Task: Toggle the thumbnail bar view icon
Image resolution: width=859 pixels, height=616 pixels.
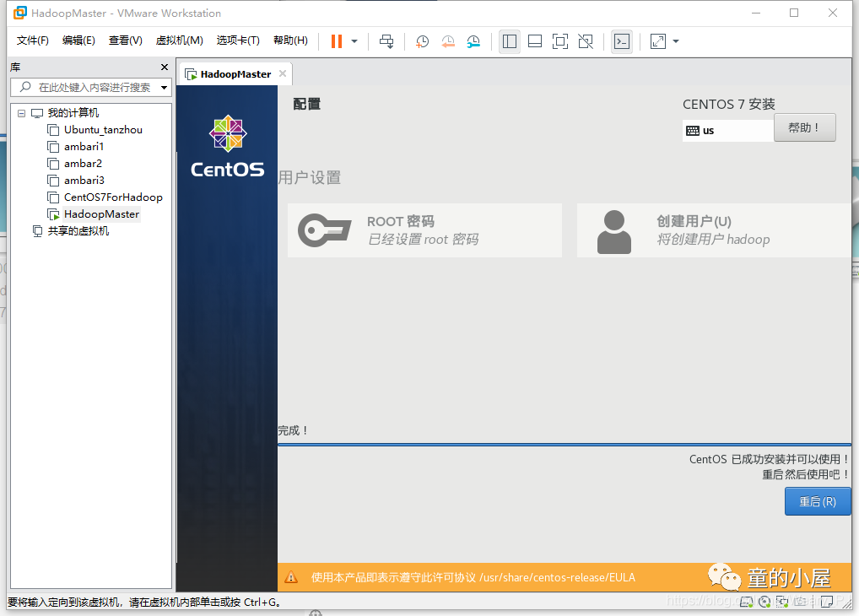Action: [x=535, y=41]
